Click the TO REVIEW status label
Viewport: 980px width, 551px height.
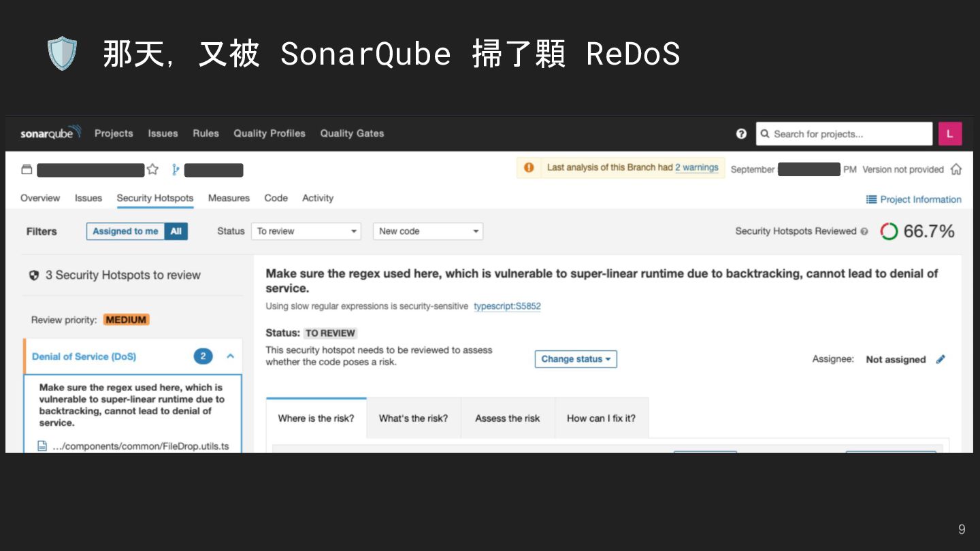point(330,333)
